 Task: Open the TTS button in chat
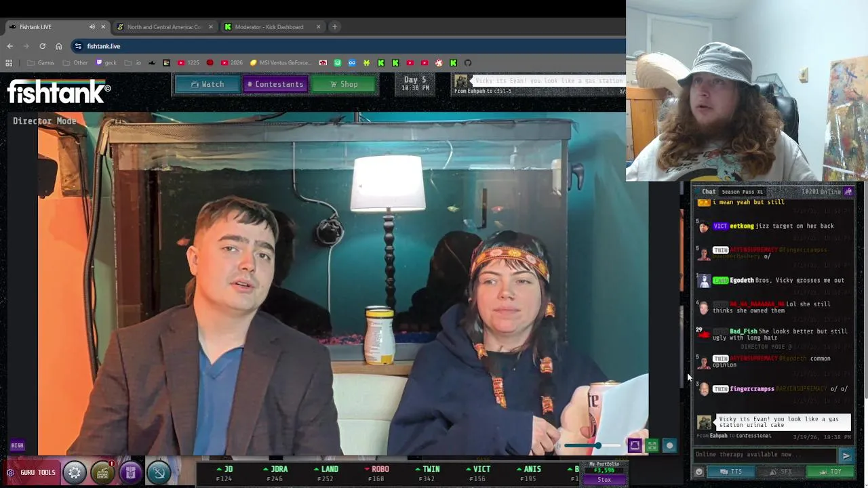[x=731, y=472]
